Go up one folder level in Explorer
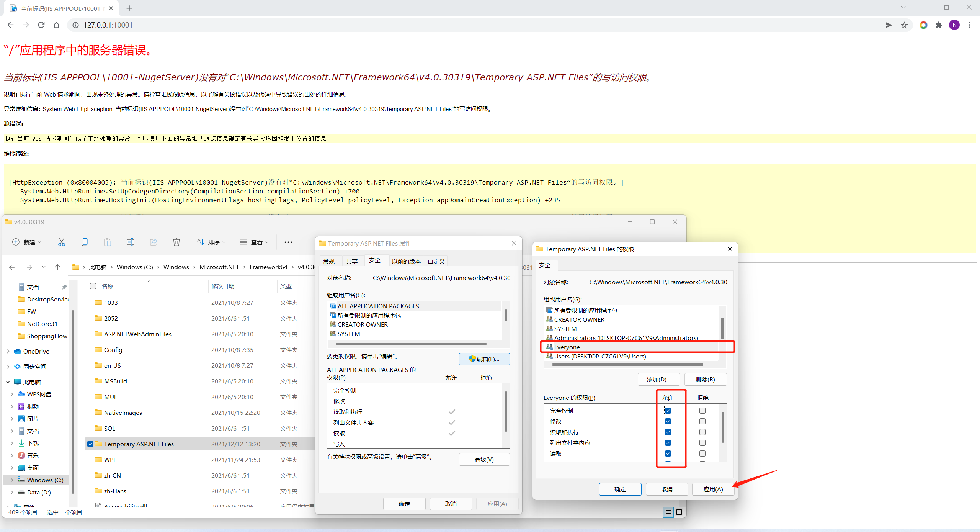Viewport: 980px width, 532px height. click(x=57, y=267)
